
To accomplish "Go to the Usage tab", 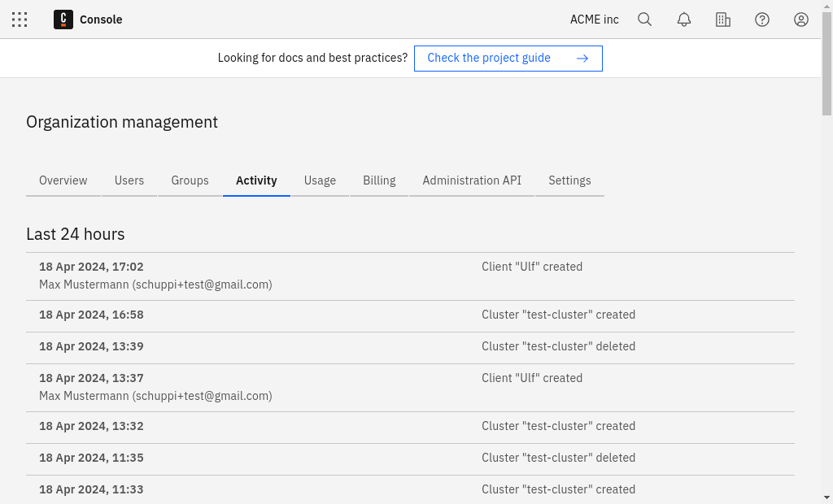I will coord(320,180).
